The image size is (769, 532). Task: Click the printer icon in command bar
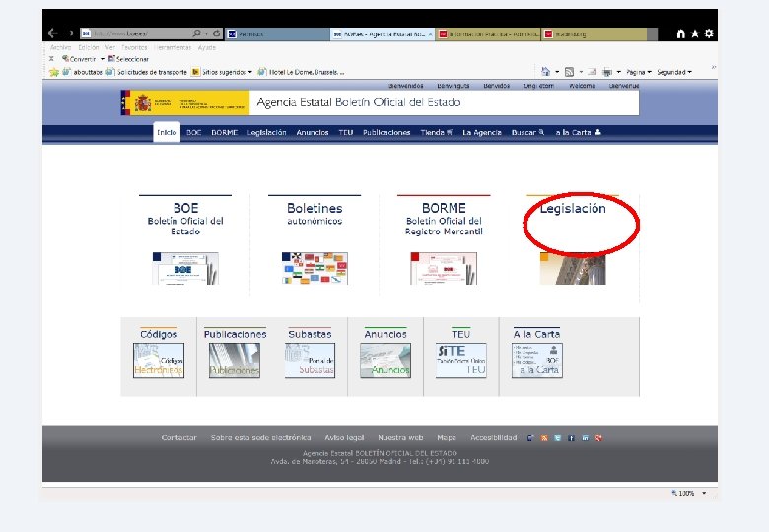pyautogui.click(x=607, y=72)
